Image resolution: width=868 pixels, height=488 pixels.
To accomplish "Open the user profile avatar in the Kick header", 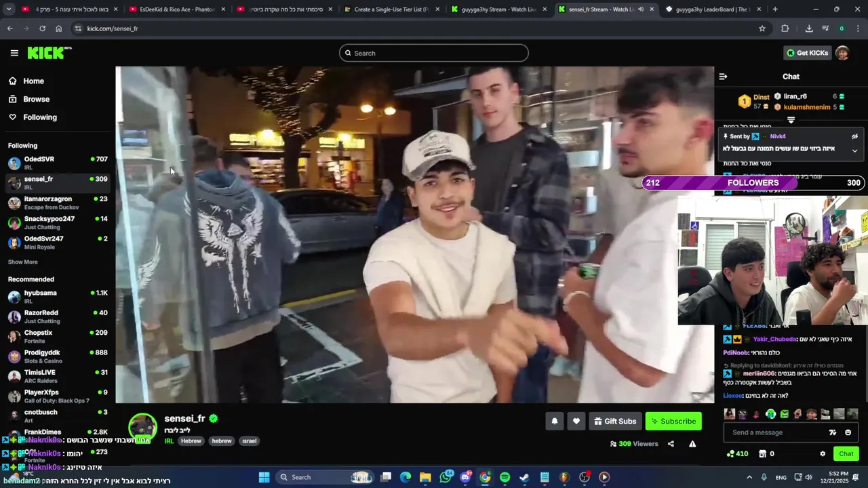I will [842, 53].
